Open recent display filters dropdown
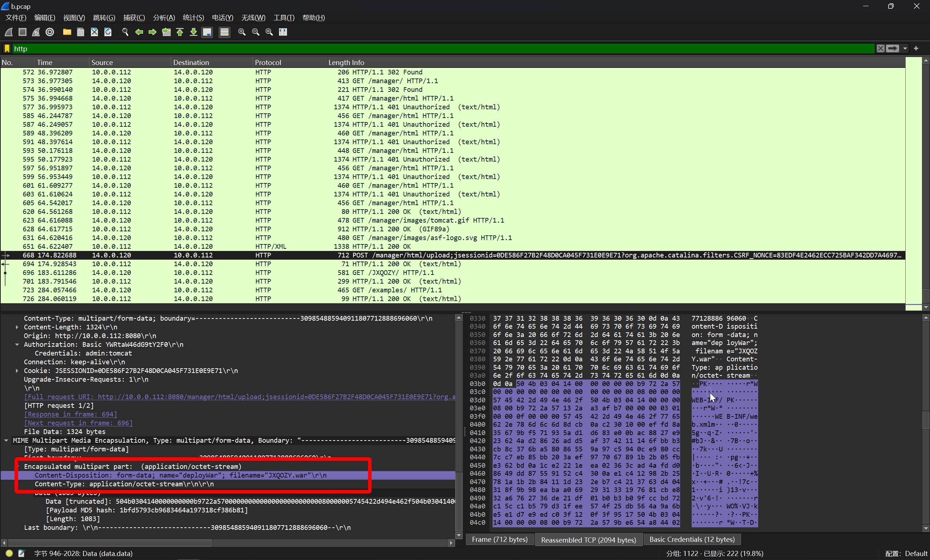Screen dimensions: 930x560 [x=905, y=48]
